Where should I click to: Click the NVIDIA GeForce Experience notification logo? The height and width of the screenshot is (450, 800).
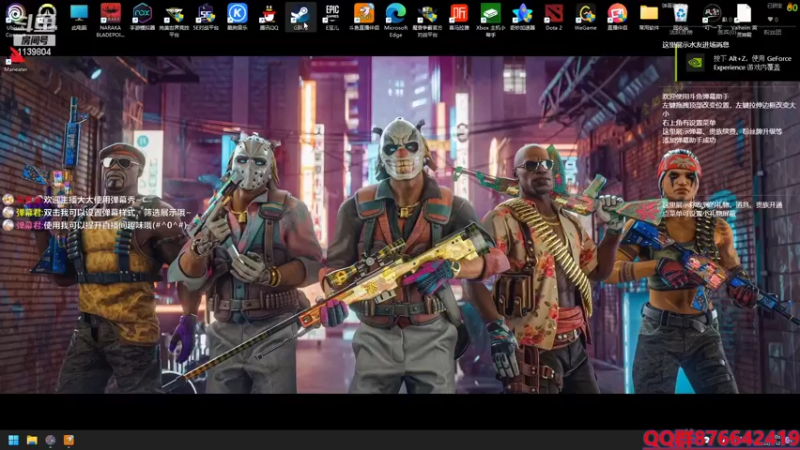[695, 63]
